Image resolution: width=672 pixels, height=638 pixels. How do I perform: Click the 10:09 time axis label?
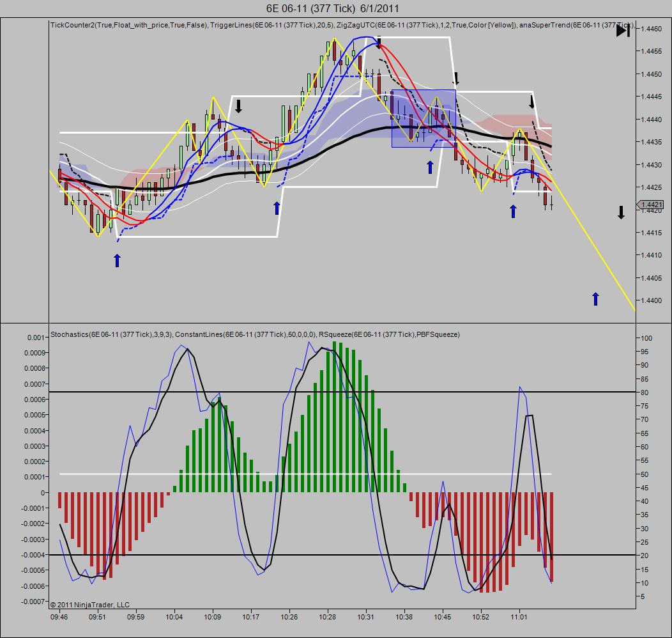(213, 617)
